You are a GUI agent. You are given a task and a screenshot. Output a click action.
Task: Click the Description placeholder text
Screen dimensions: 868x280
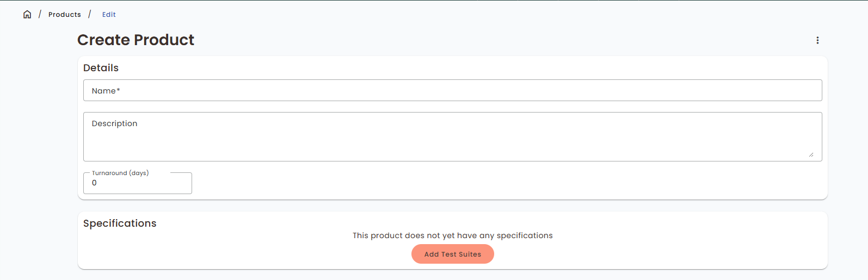pyautogui.click(x=114, y=123)
